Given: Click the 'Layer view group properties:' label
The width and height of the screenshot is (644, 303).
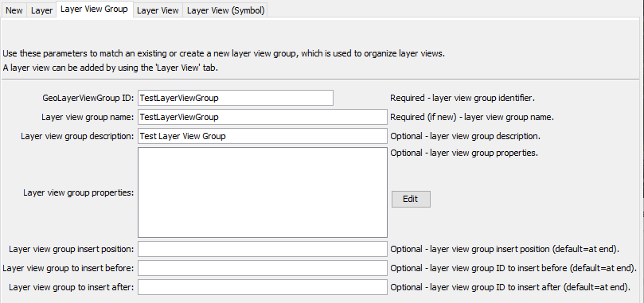Looking at the screenshot, I should (79, 192).
